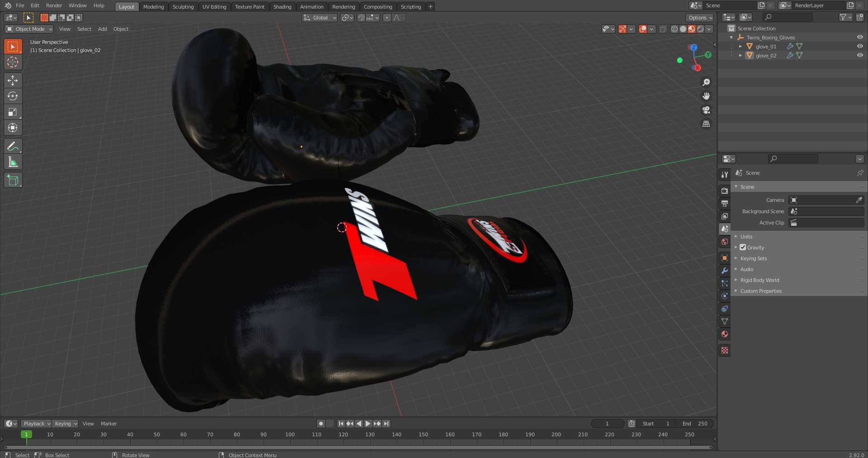Viewport: 868px width, 458px height.
Task: Toggle the Gravity checkbox
Action: (743, 247)
